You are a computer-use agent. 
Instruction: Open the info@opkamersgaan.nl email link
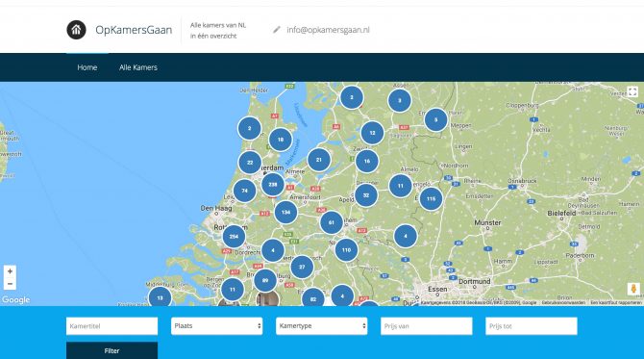point(328,30)
